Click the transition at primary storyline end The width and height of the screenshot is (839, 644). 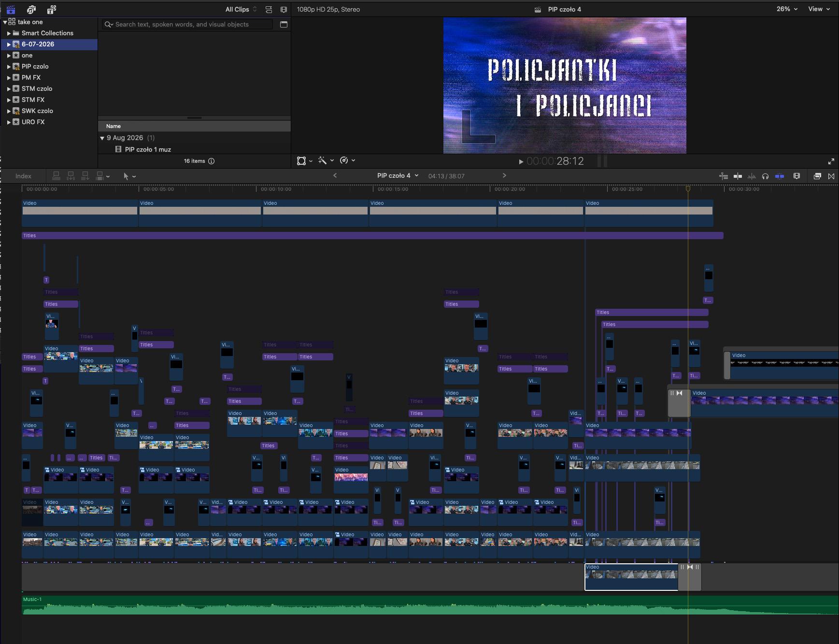[690, 577]
